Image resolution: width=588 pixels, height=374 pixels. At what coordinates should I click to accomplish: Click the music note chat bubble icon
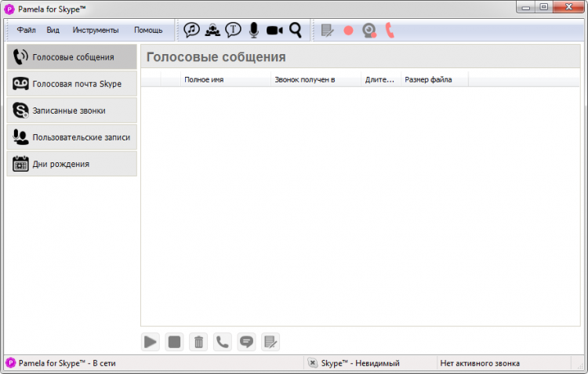191,30
